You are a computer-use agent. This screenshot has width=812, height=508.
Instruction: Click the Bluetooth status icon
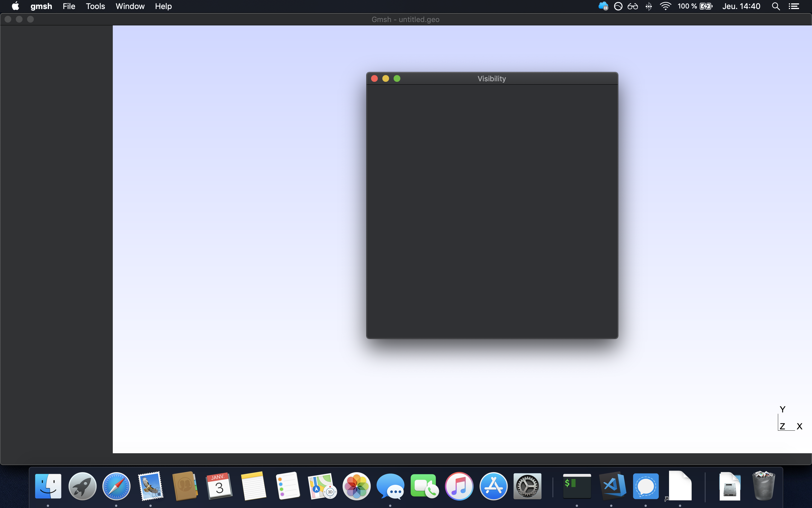coord(648,6)
